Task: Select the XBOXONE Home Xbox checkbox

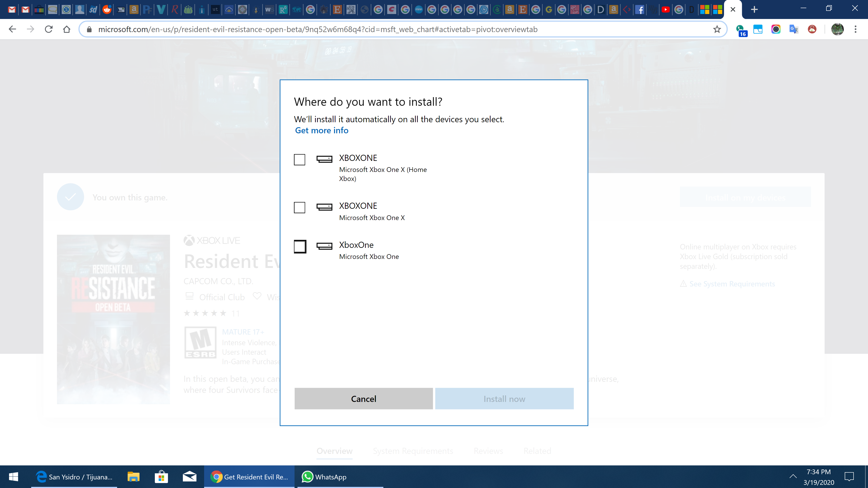Action: 300,159
